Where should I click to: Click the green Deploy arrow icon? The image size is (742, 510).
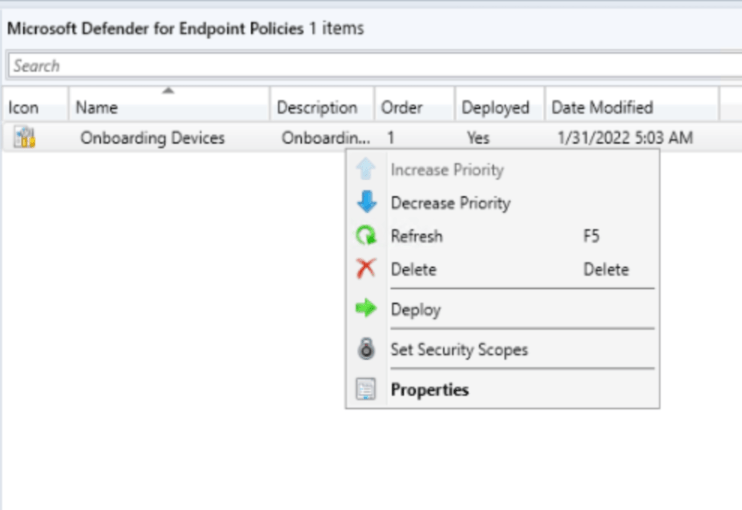tap(367, 310)
